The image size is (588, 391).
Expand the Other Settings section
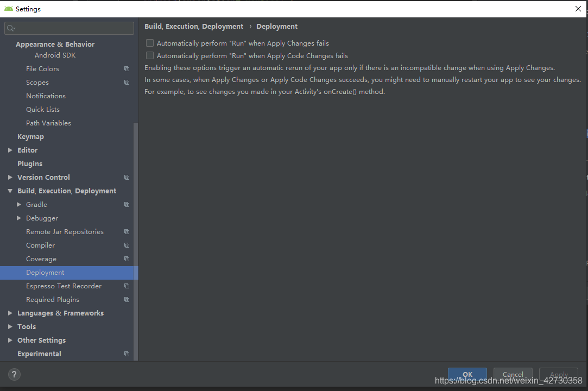coord(10,340)
